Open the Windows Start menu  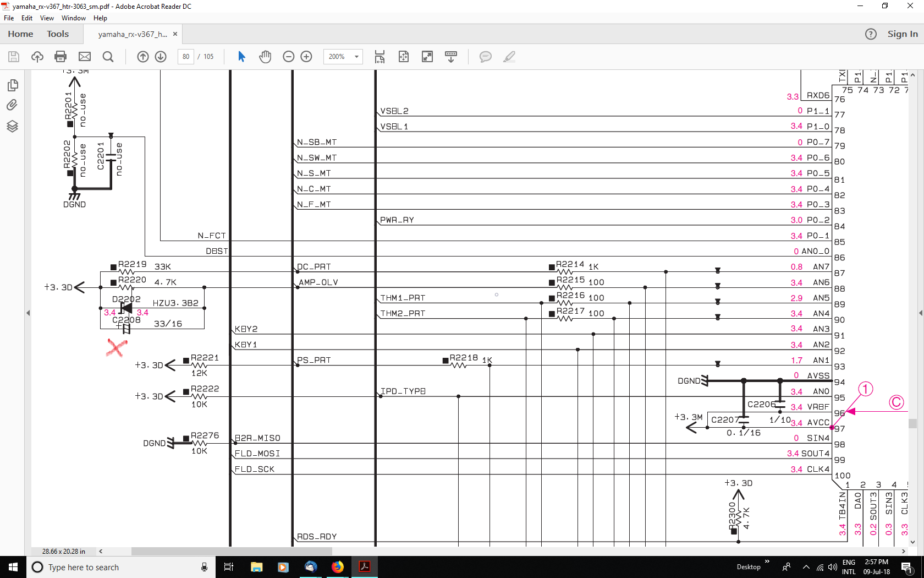click(x=13, y=567)
